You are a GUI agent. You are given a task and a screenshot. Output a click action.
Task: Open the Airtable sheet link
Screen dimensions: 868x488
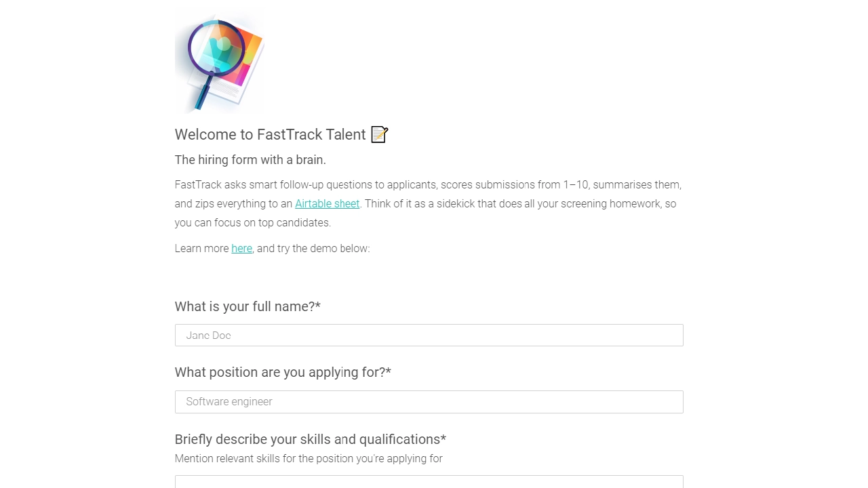327,203
